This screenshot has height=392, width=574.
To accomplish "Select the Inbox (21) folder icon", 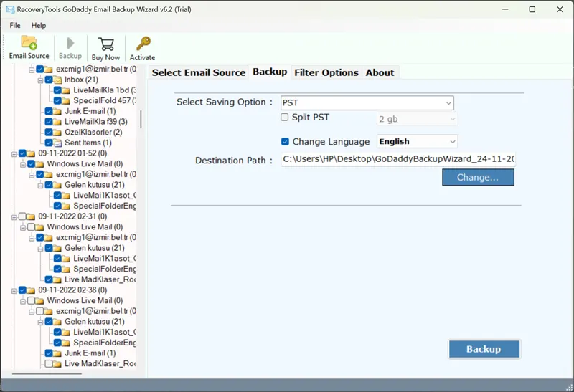I will pyautogui.click(x=57, y=80).
